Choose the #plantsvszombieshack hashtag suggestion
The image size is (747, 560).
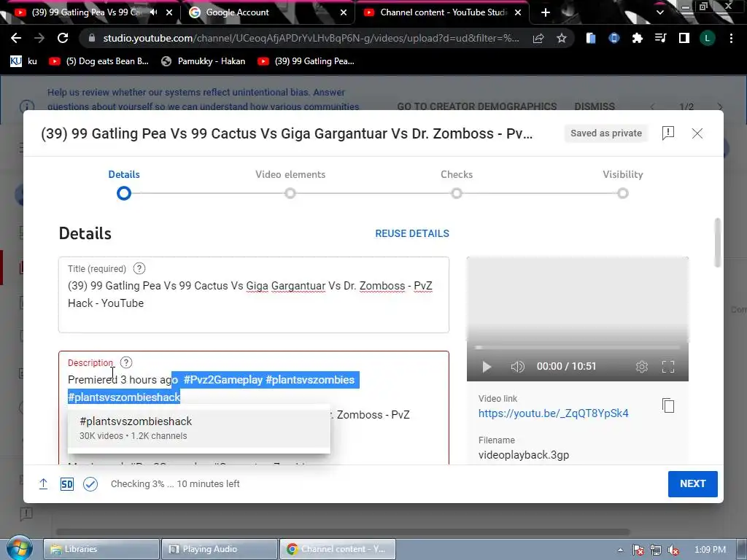tap(198, 427)
